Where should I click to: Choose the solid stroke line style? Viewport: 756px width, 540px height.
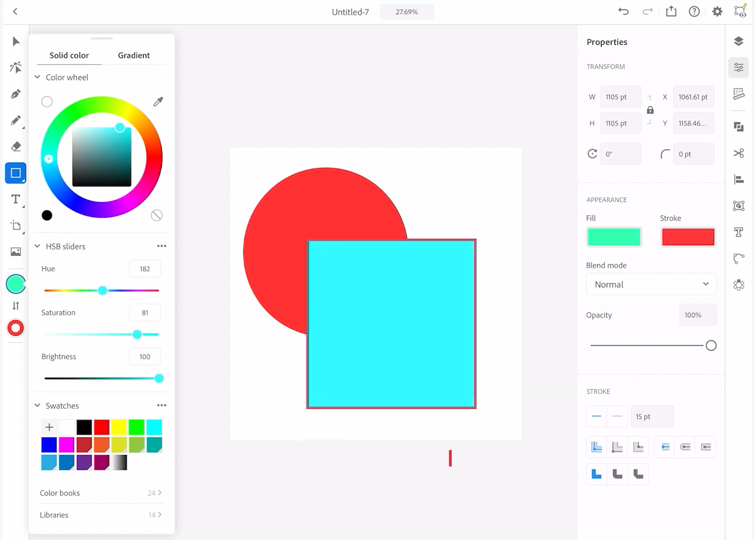[596, 416]
